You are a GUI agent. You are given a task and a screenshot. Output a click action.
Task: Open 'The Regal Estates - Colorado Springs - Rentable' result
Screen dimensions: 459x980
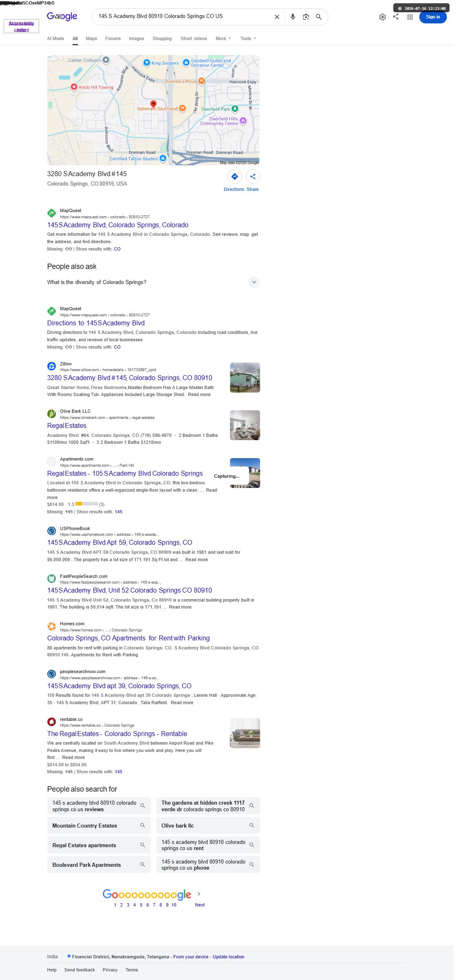(x=117, y=734)
